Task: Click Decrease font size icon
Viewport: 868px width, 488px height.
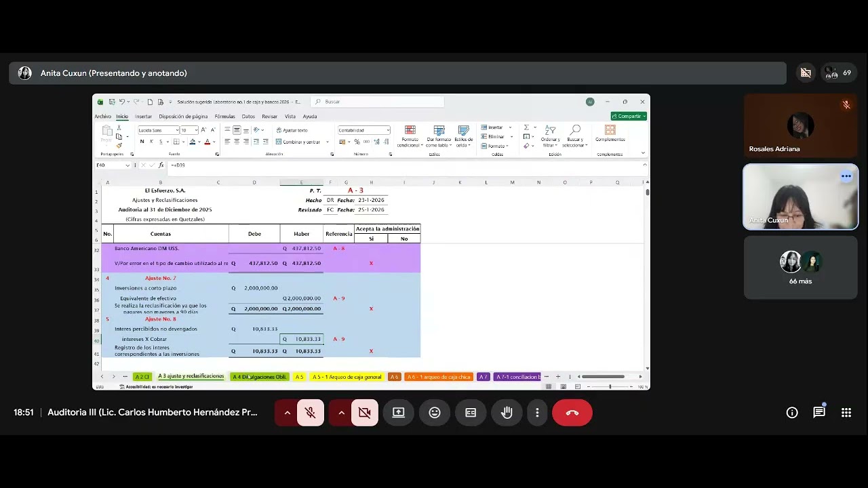Action: [x=212, y=130]
